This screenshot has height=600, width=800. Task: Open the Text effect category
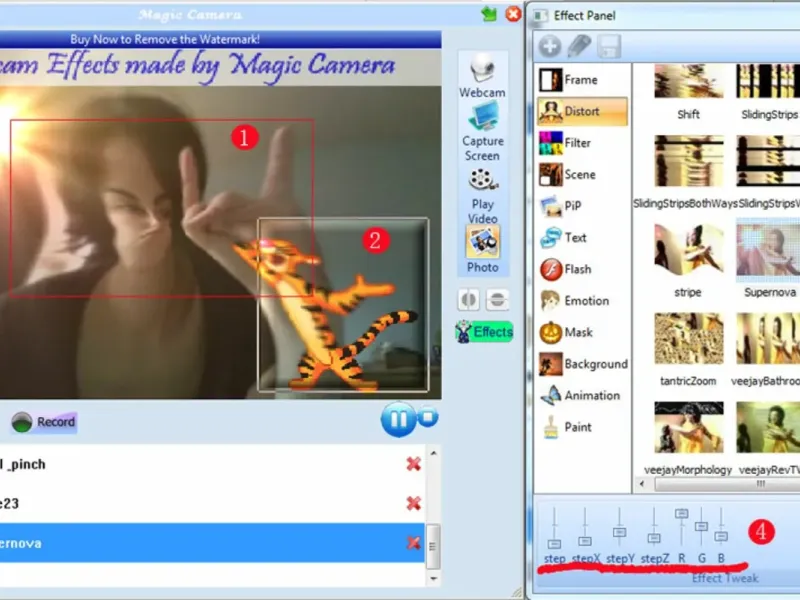[582, 238]
